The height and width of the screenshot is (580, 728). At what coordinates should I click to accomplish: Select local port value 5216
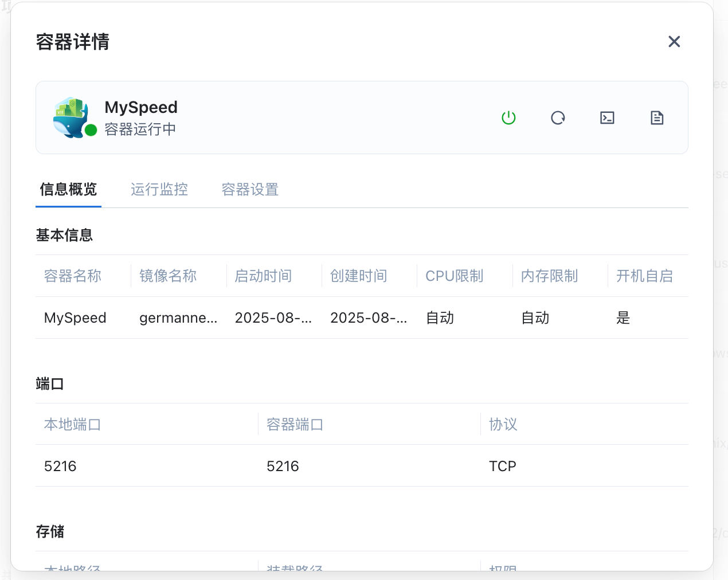pos(60,467)
